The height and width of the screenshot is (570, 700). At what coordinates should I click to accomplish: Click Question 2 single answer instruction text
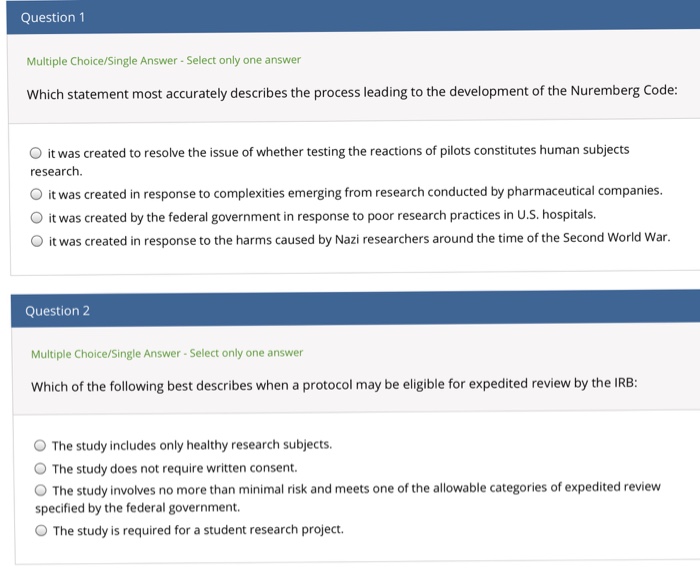coord(167,353)
